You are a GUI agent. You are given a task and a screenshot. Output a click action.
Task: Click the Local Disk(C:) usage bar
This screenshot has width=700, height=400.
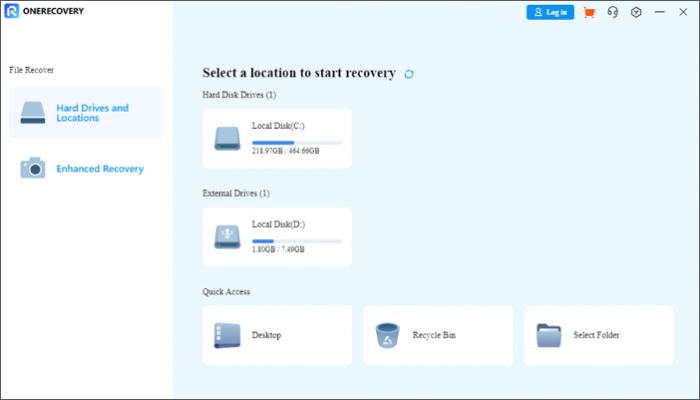point(297,143)
